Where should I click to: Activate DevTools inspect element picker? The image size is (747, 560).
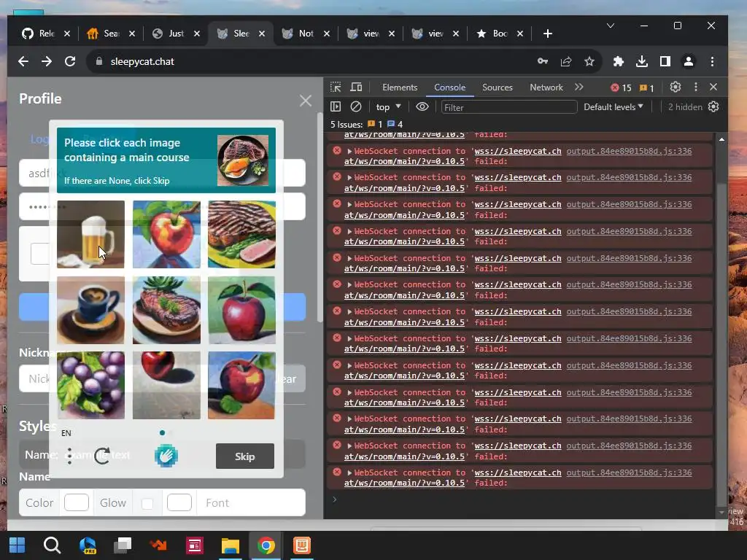336,87
